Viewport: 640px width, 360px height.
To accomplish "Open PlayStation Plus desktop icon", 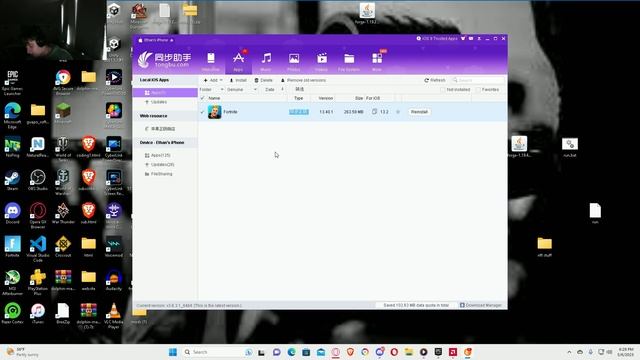I will (38, 282).
